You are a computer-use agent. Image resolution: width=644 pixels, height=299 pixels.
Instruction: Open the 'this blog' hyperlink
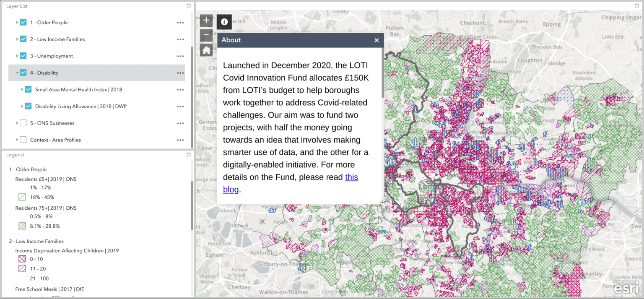tap(352, 177)
